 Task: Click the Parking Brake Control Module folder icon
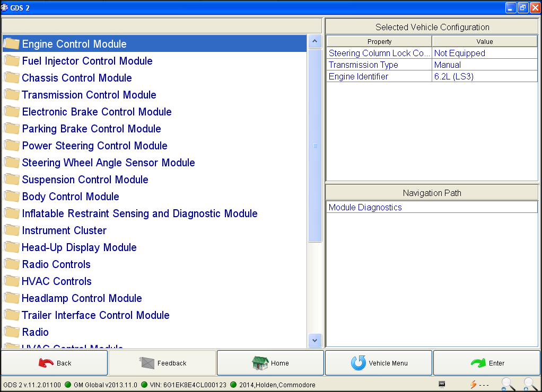click(12, 129)
